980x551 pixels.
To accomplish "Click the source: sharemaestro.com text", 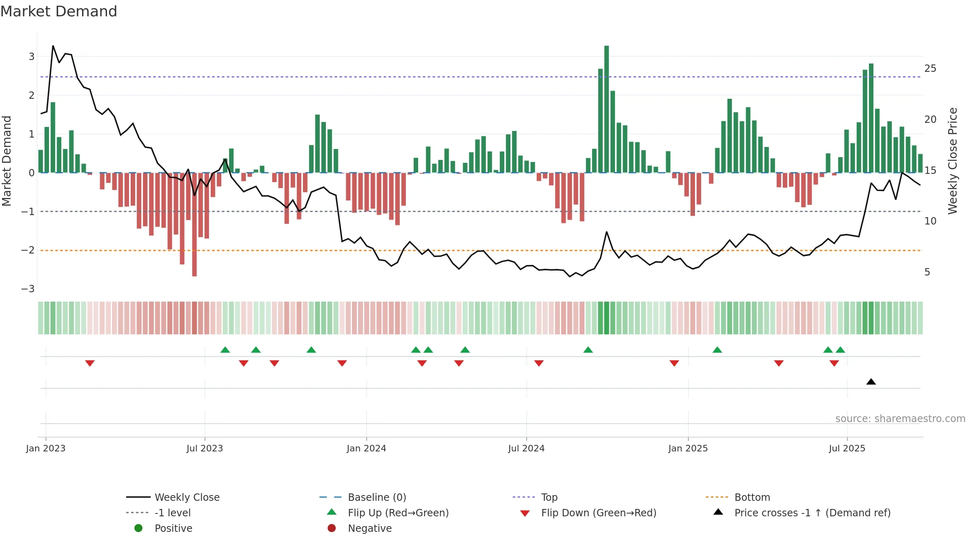I will (x=900, y=419).
